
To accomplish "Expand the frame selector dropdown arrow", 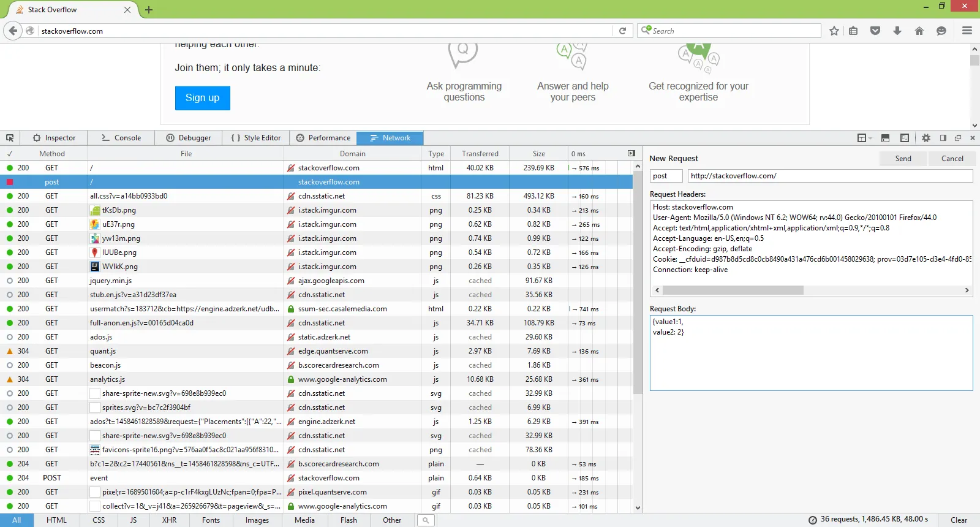I will click(870, 138).
